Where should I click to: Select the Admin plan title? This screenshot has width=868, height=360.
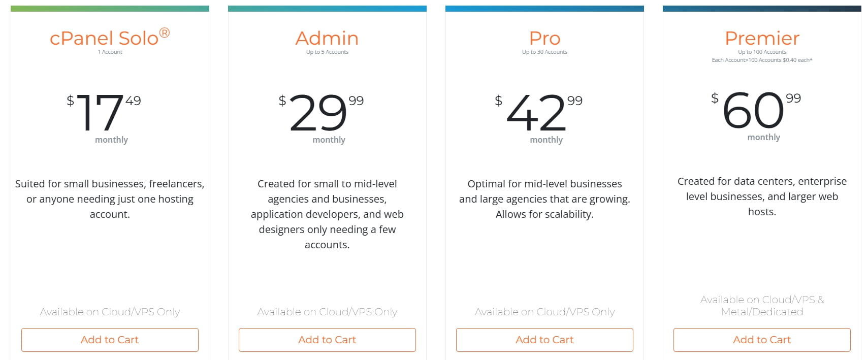(327, 38)
